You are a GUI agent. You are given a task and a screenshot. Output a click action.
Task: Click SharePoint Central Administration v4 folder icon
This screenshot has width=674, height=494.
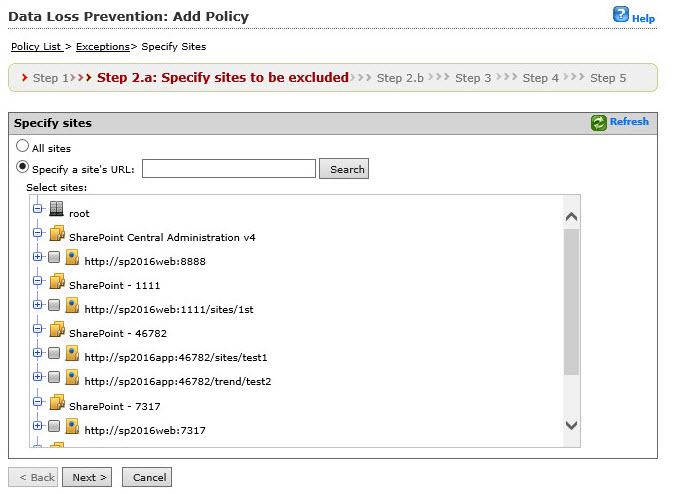tap(57, 236)
